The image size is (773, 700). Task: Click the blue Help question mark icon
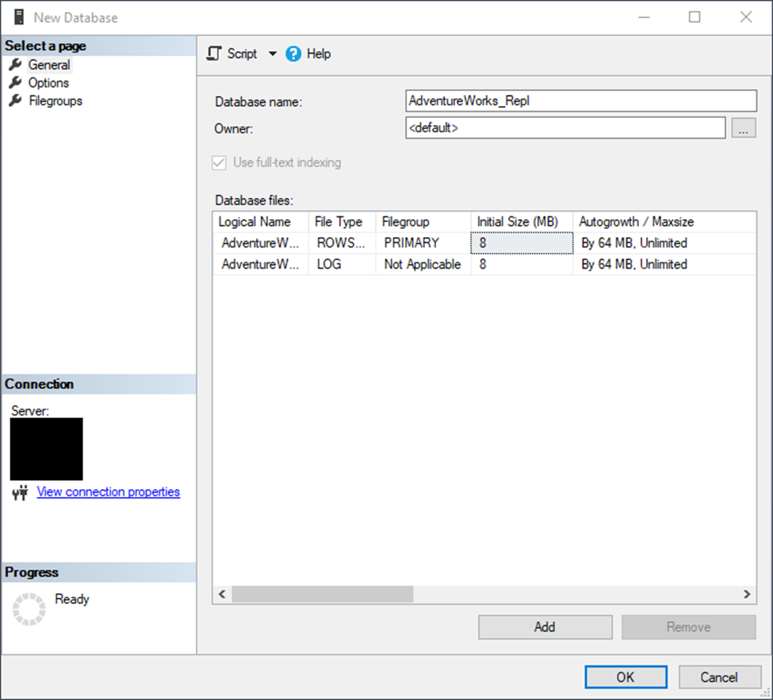pos(293,54)
